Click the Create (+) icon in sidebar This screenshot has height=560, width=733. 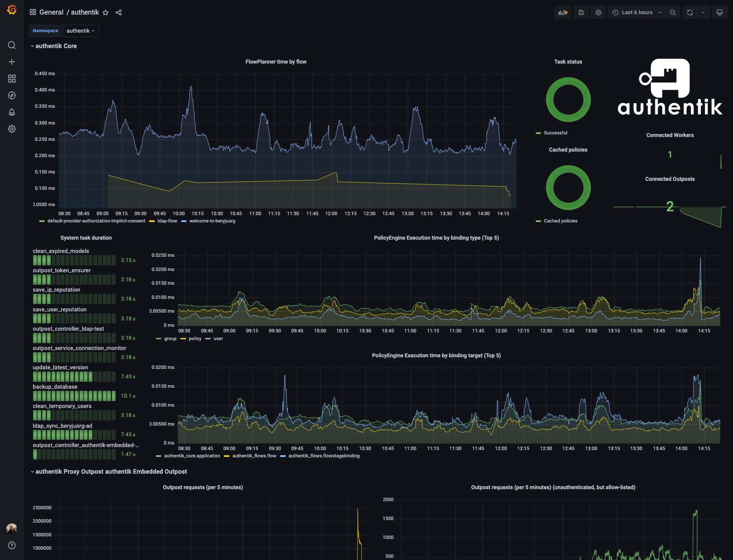tap(12, 61)
